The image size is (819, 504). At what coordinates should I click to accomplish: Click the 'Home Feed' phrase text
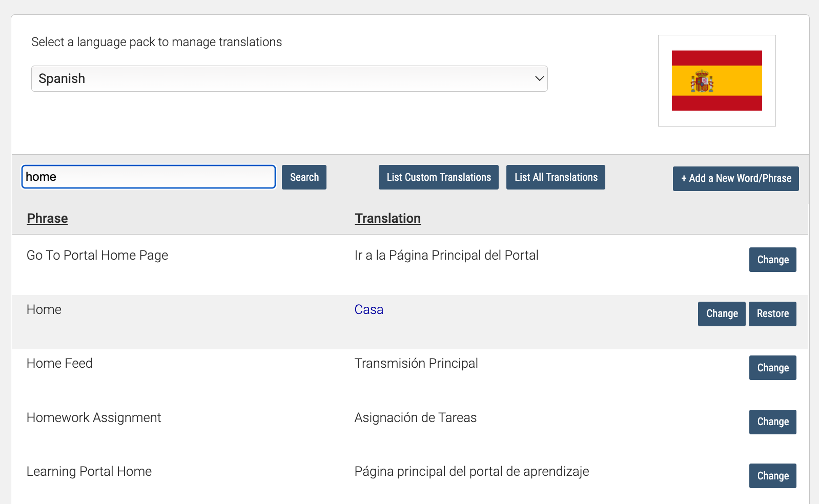(x=59, y=363)
